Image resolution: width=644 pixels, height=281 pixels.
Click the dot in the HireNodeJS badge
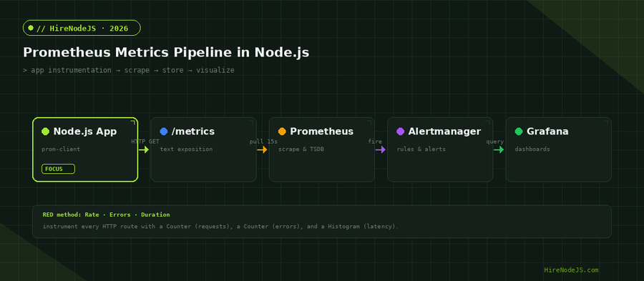pos(31,28)
